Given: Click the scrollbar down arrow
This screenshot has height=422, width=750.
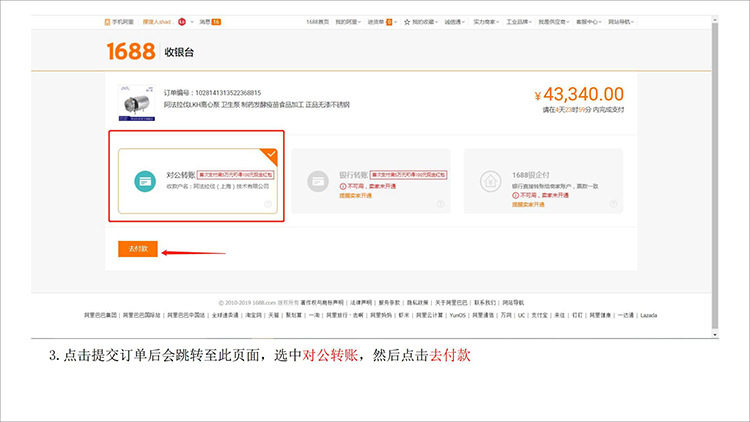Looking at the screenshot, I should (715, 334).
